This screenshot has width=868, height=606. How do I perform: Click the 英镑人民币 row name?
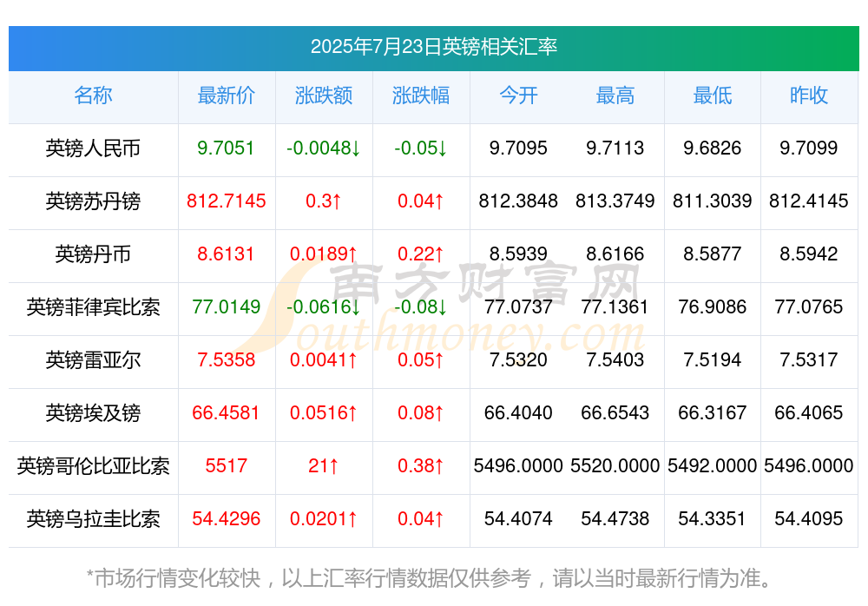pyautogui.click(x=93, y=148)
